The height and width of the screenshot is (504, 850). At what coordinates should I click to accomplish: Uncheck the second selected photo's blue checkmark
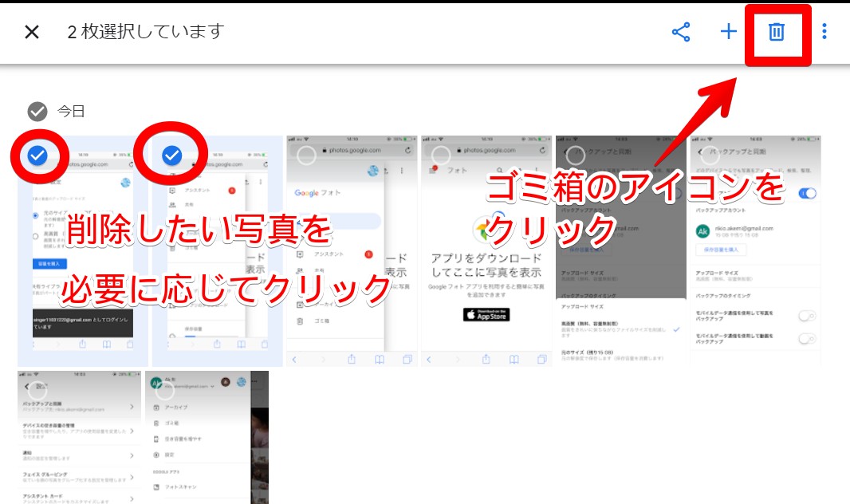pyautogui.click(x=171, y=156)
